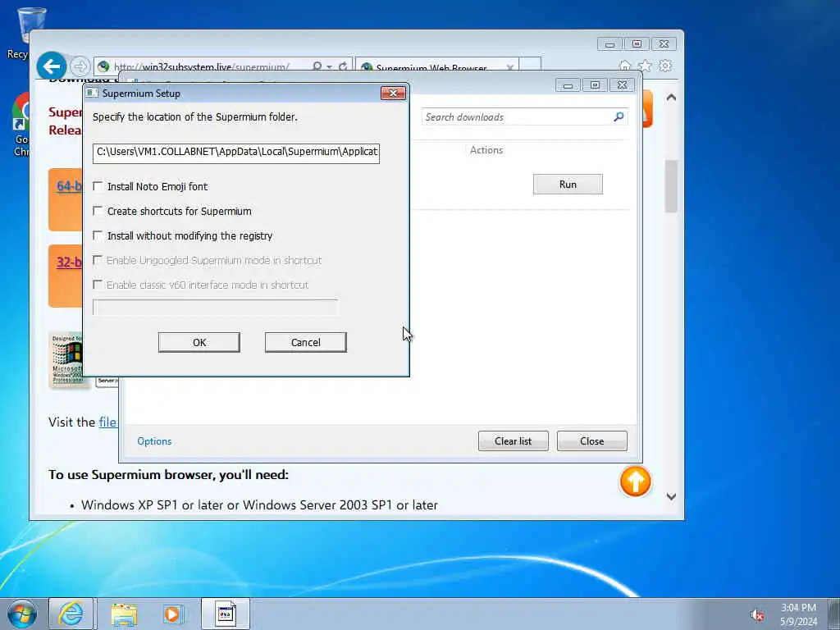Cancel the Supermium Setup dialog
Image resolution: width=840 pixels, height=630 pixels.
click(x=305, y=342)
